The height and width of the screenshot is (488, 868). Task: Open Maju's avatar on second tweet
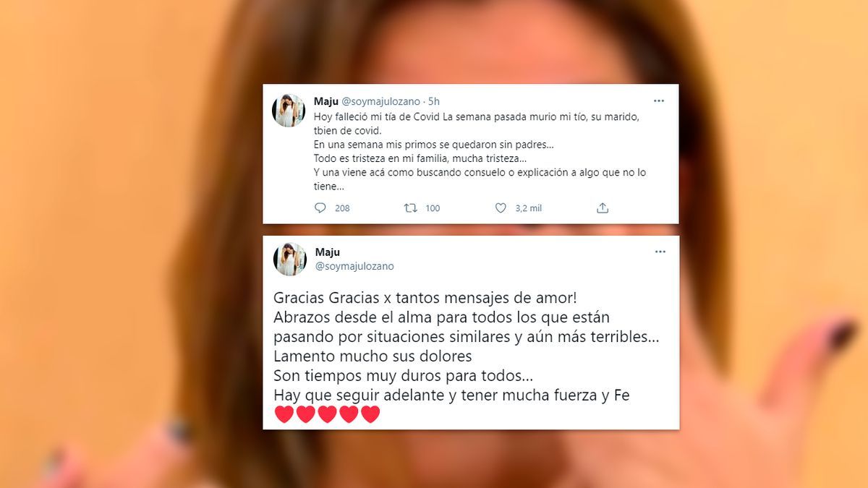290,259
